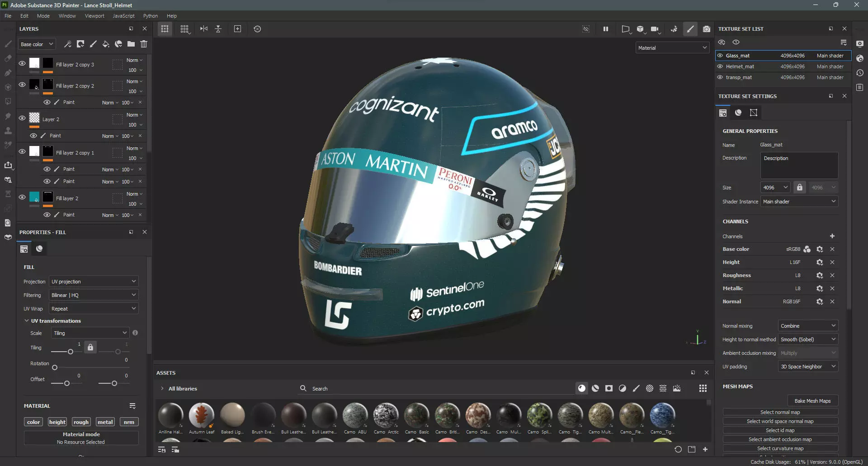Open the Filtering Bilinear HQ dropdown

click(x=94, y=295)
